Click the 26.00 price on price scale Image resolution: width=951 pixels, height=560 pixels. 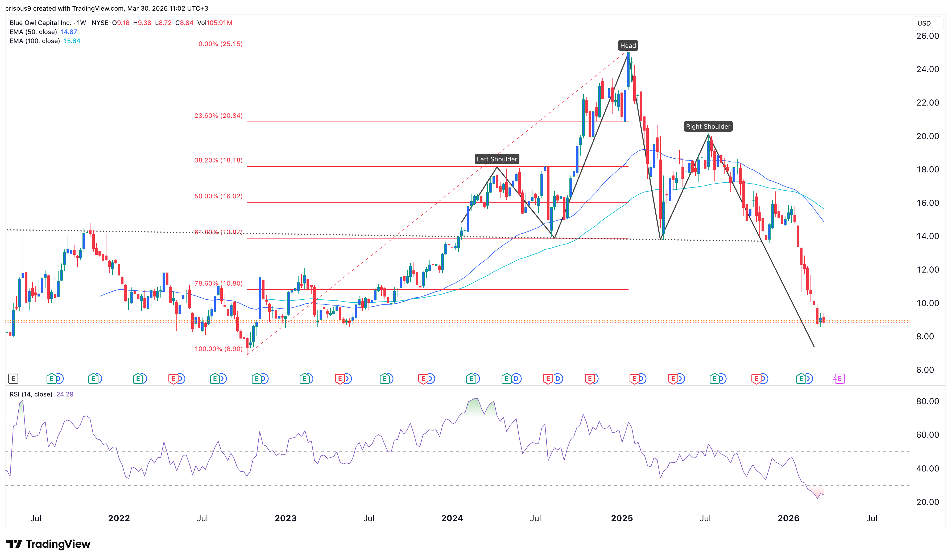927,36
